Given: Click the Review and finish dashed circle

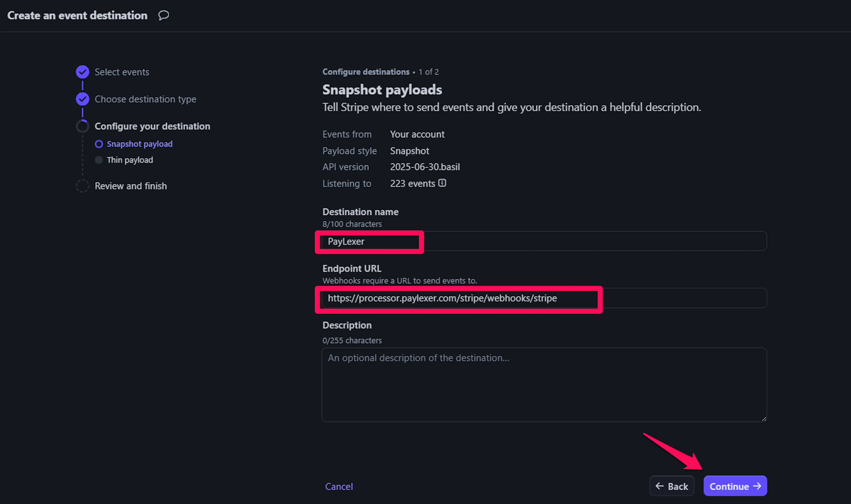Looking at the screenshot, I should coord(83,186).
